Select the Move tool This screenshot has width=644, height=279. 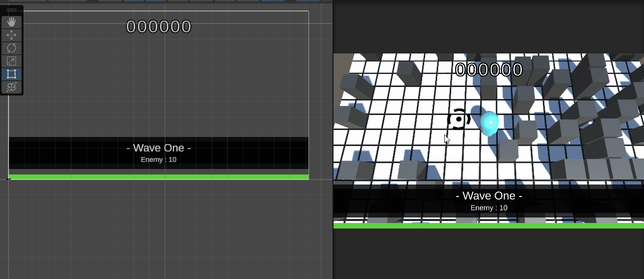[12, 35]
